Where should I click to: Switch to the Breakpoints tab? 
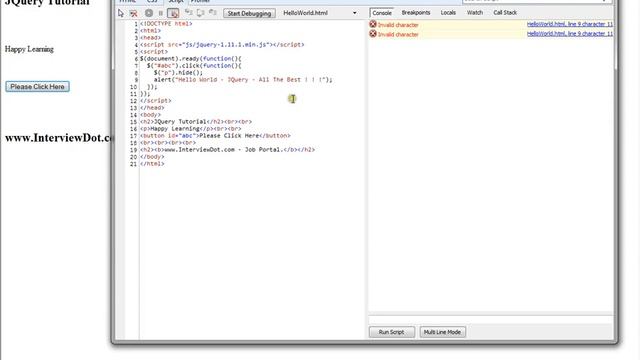coord(416,13)
